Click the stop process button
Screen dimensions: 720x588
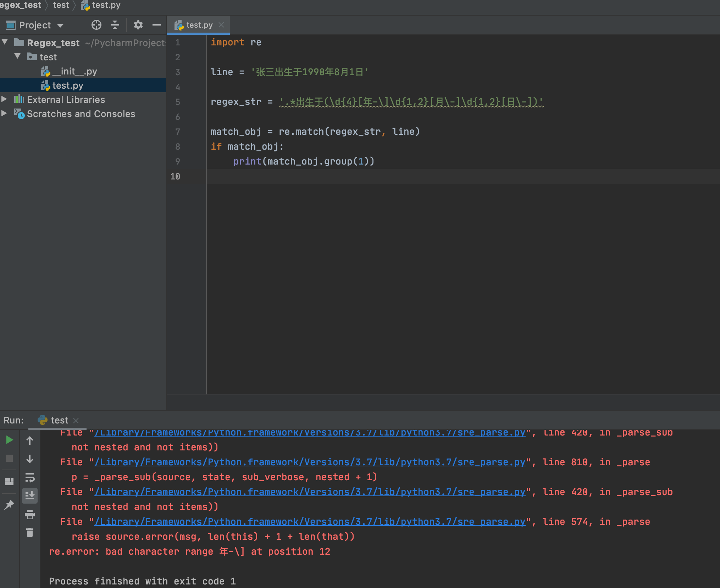coord(10,459)
